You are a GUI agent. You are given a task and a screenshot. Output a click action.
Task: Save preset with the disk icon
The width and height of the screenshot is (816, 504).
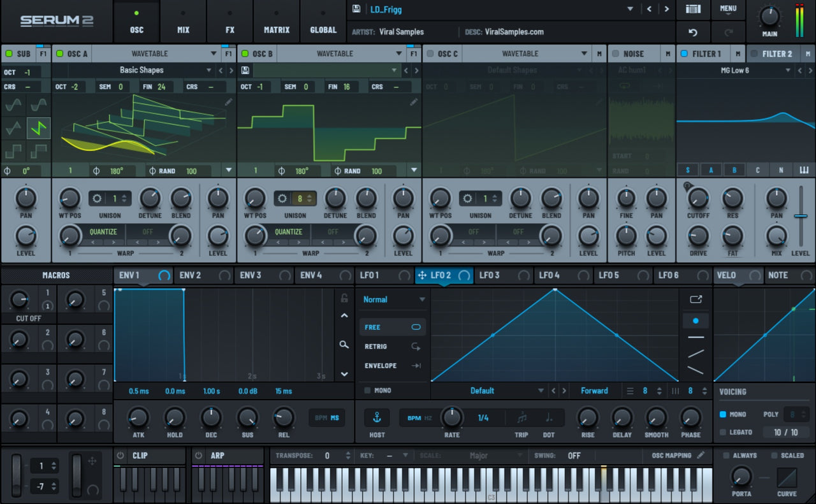(x=356, y=9)
